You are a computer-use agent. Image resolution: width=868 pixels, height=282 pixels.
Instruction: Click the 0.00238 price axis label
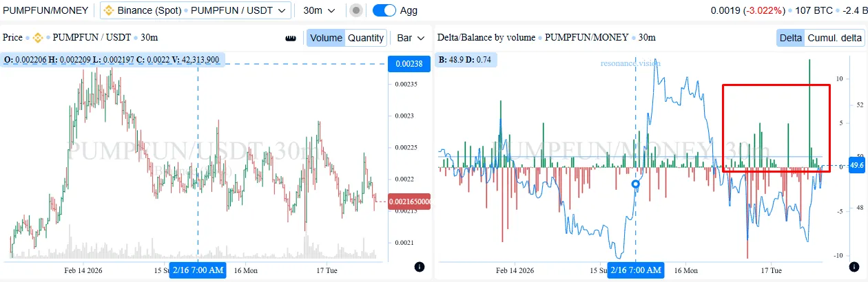point(409,64)
